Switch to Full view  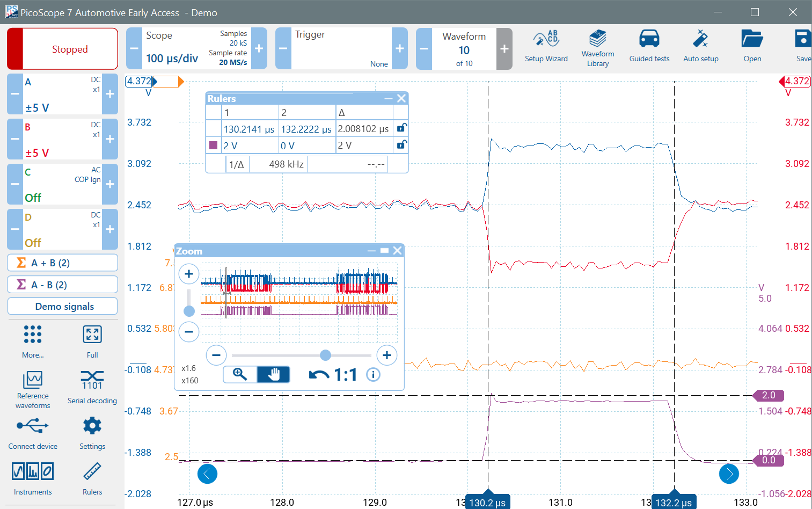pos(92,340)
